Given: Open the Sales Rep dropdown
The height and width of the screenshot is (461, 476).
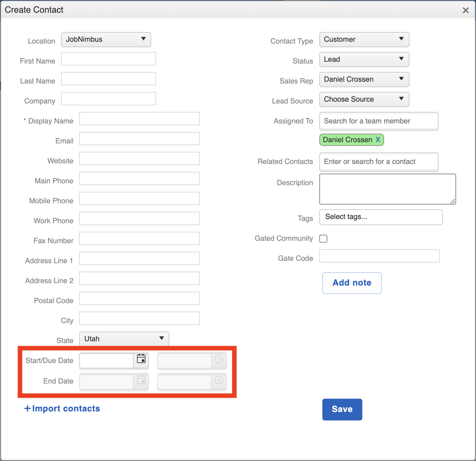Looking at the screenshot, I should click(363, 79).
